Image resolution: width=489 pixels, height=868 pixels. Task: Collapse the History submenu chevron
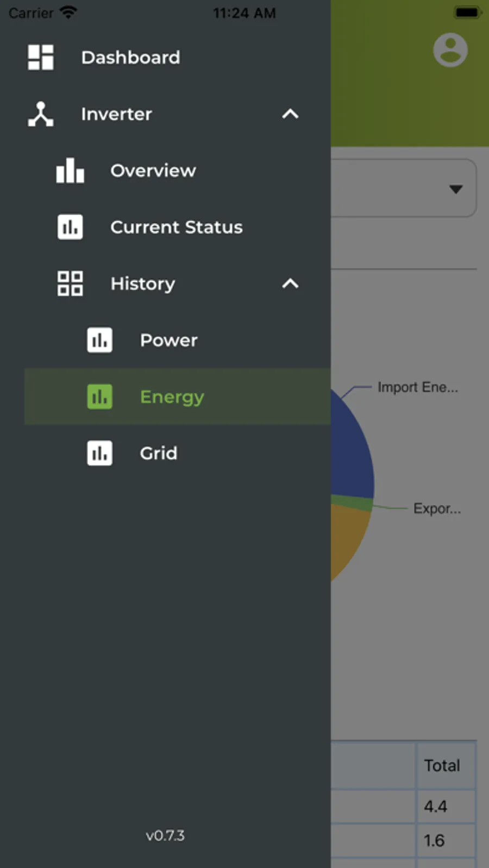291,284
